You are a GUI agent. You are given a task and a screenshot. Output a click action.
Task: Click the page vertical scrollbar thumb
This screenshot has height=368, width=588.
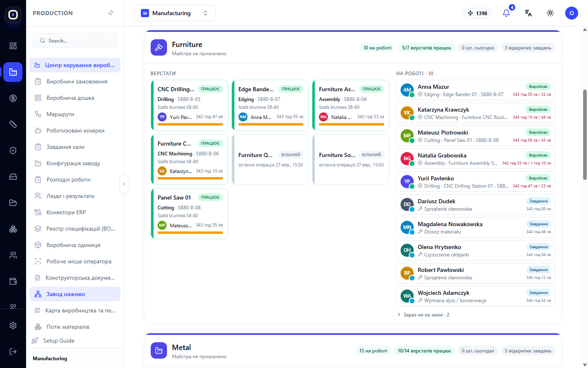point(585,135)
